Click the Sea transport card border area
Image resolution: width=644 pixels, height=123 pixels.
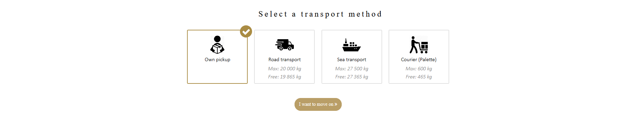point(351,57)
